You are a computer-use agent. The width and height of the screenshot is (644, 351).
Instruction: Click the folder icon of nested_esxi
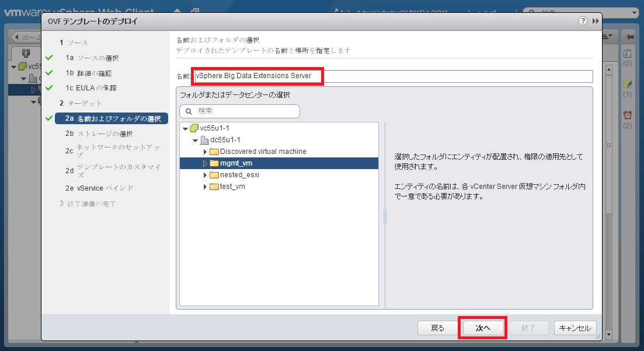[214, 175]
